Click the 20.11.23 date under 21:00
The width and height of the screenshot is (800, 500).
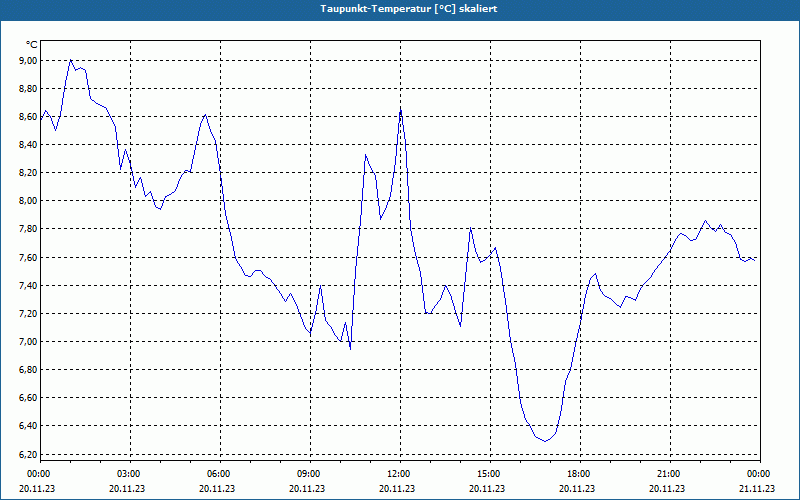pos(667,489)
